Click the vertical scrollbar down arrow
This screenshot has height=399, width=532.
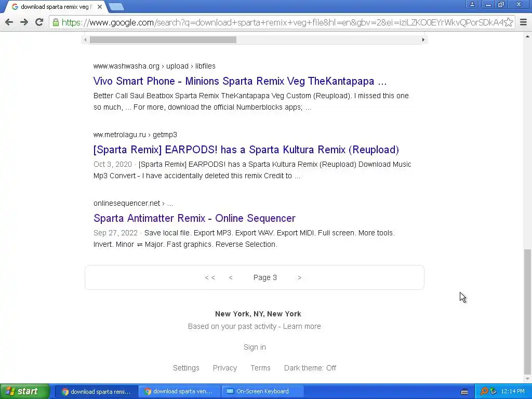coord(527,379)
